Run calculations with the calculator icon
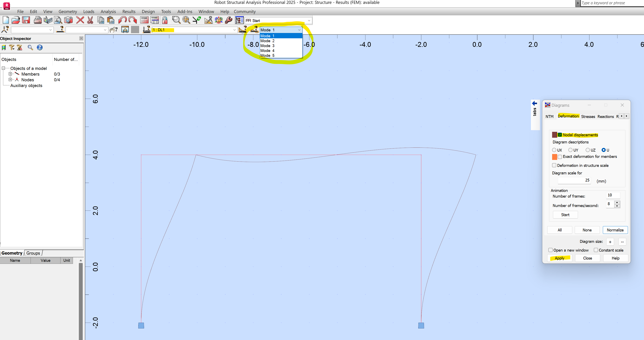The width and height of the screenshot is (644, 340). (x=144, y=20)
